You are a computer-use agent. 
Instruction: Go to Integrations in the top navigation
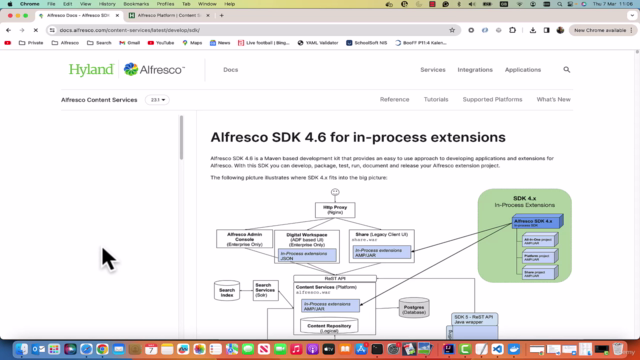[475, 70]
